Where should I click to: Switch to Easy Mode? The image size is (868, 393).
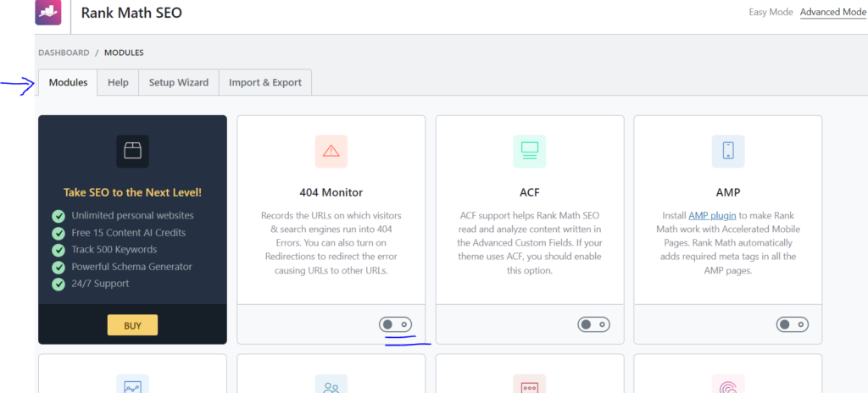[771, 12]
